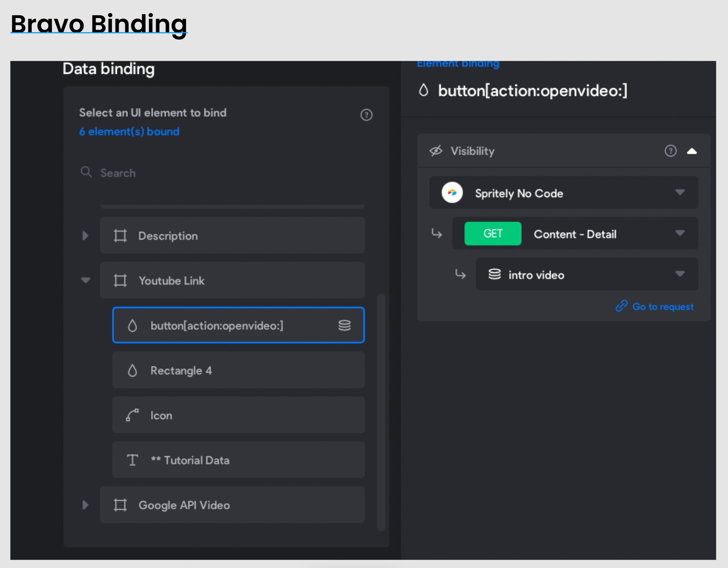Image resolution: width=728 pixels, height=568 pixels.
Task: Select button[action:openvideo:] in element list
Action: click(238, 325)
